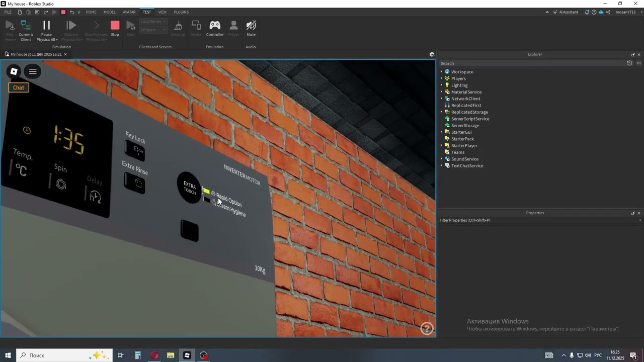Open the Explorer more options ellipsis

click(639, 63)
